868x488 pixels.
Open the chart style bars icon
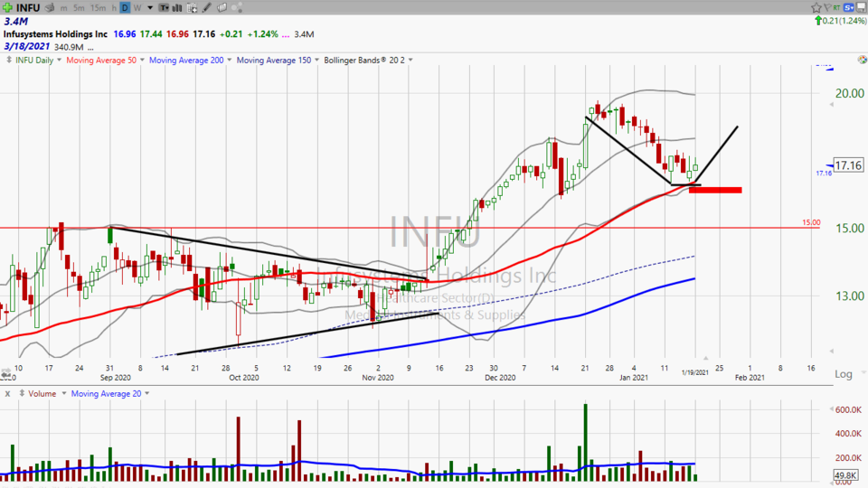pos(177,8)
